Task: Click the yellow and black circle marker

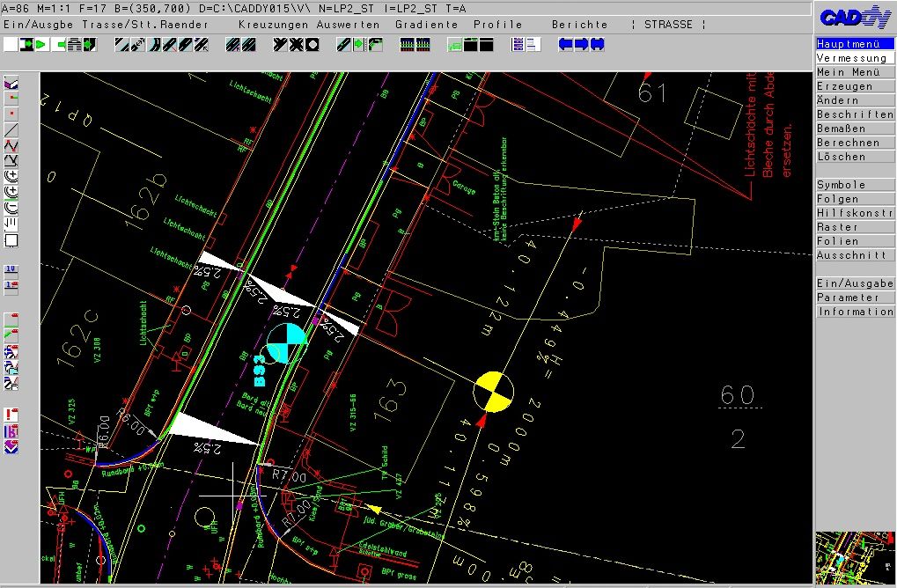Action: pyautogui.click(x=494, y=391)
